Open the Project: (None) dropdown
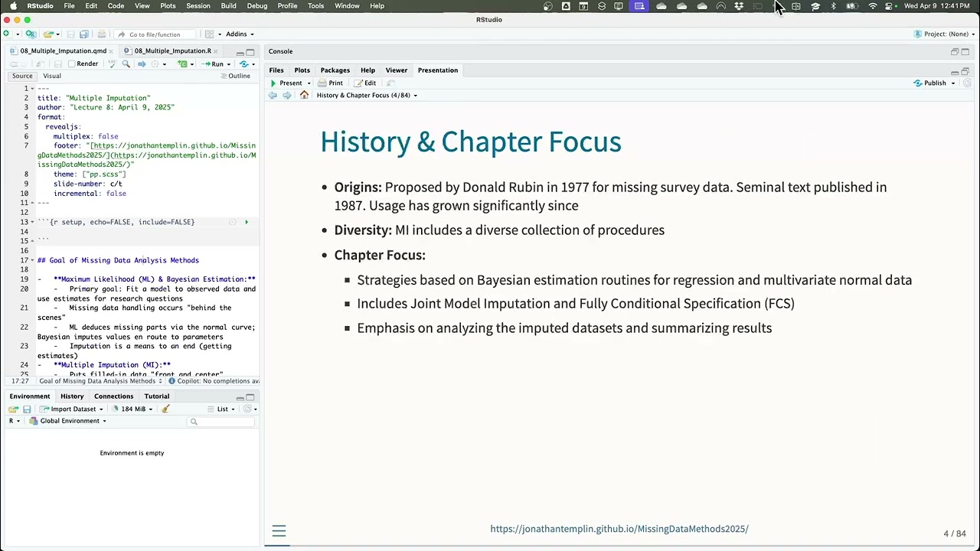980x551 pixels. pyautogui.click(x=946, y=34)
